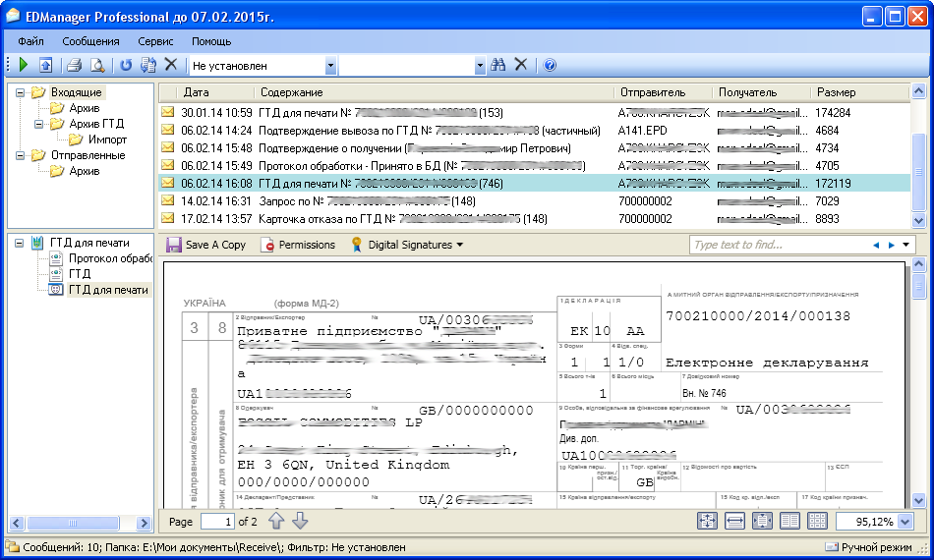This screenshot has height=560, width=934.
Task: Click the printer icon in the toolbar
Action: (x=74, y=65)
